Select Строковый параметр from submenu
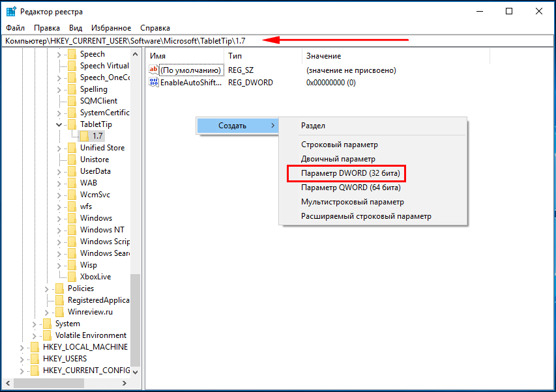Viewport: 556px width, 392px height. (x=339, y=145)
